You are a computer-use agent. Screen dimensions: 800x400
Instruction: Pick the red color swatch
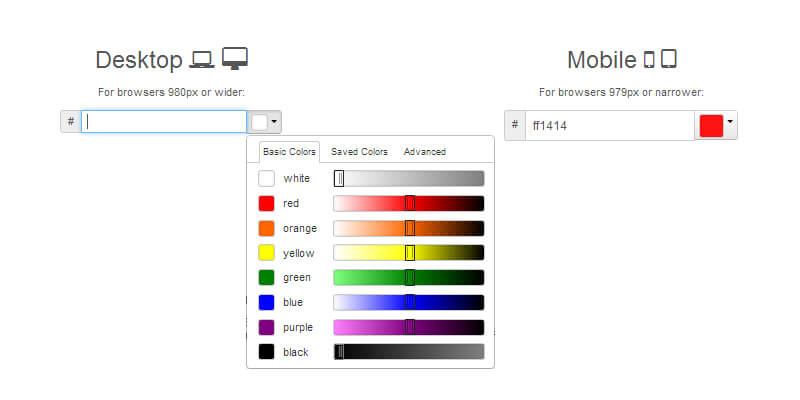[266, 203]
